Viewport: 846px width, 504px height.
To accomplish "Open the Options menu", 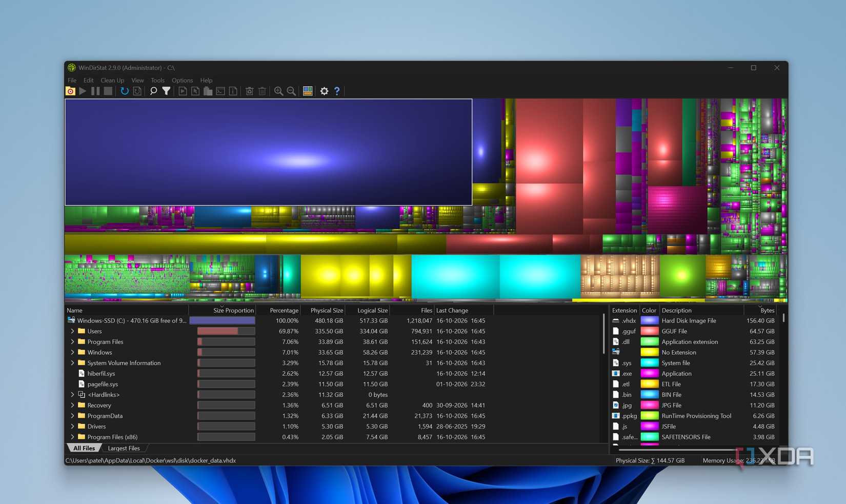I will 182,80.
